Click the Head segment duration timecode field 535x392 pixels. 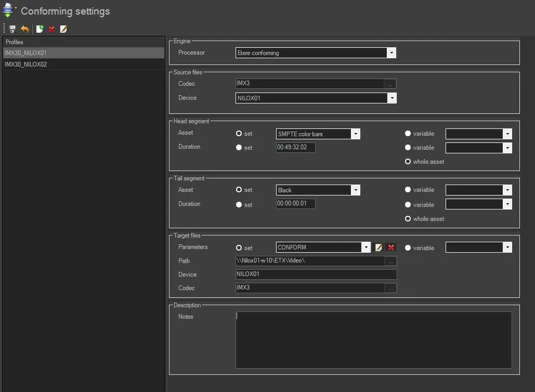[295, 148]
